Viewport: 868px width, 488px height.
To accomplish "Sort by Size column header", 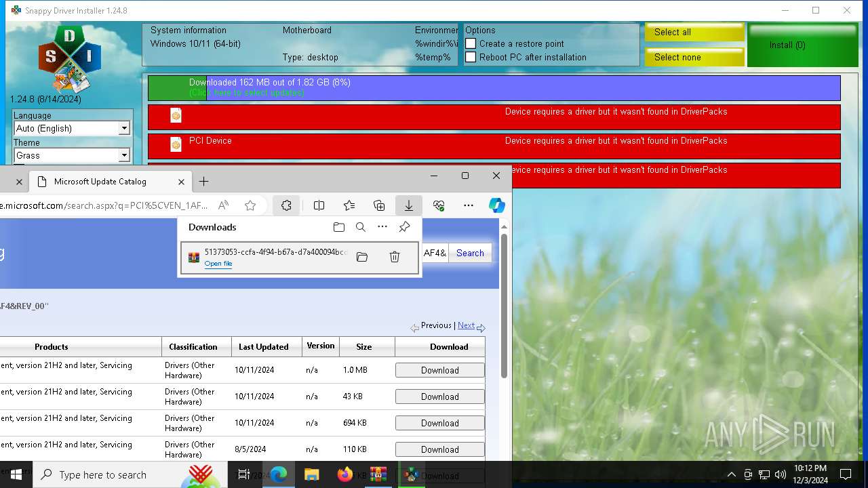I will click(364, 346).
